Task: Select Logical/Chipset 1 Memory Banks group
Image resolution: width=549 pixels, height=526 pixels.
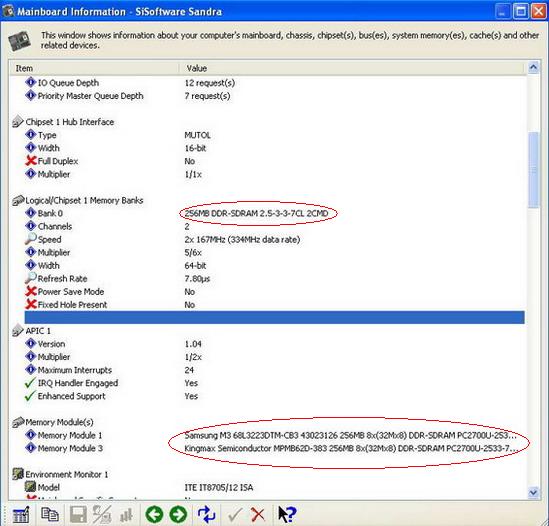Action: tap(84, 200)
